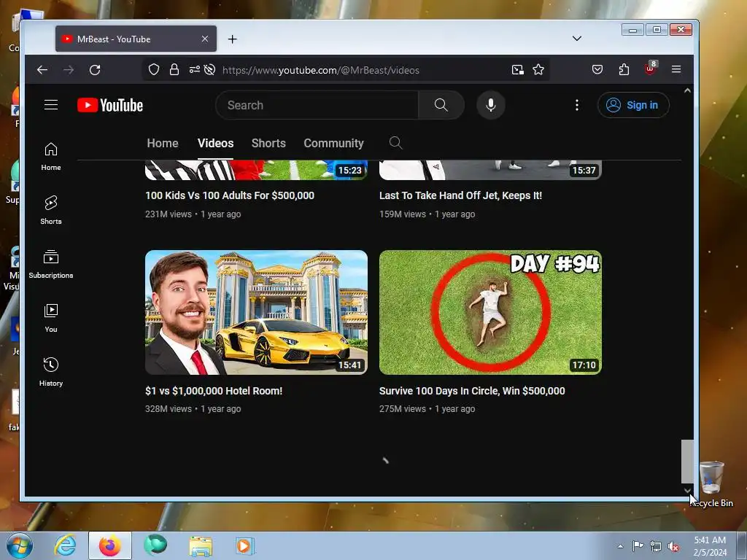The width and height of the screenshot is (747, 560).
Task: Open tracking protection shield icon
Action: (x=154, y=70)
